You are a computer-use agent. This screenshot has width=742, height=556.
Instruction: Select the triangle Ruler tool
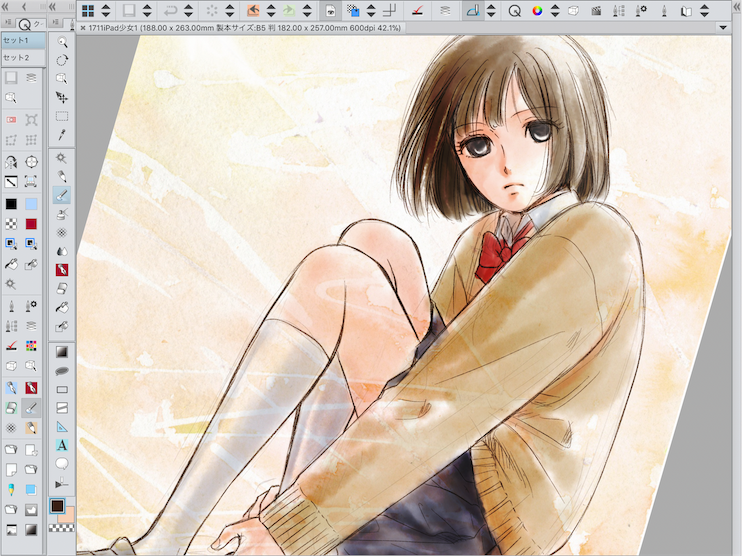[x=62, y=427]
